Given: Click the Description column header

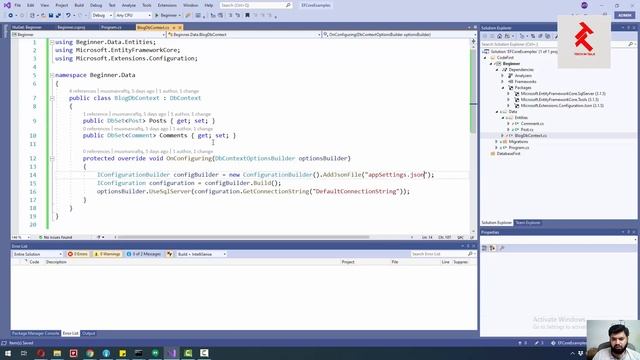Looking at the screenshot, I should (56, 262).
